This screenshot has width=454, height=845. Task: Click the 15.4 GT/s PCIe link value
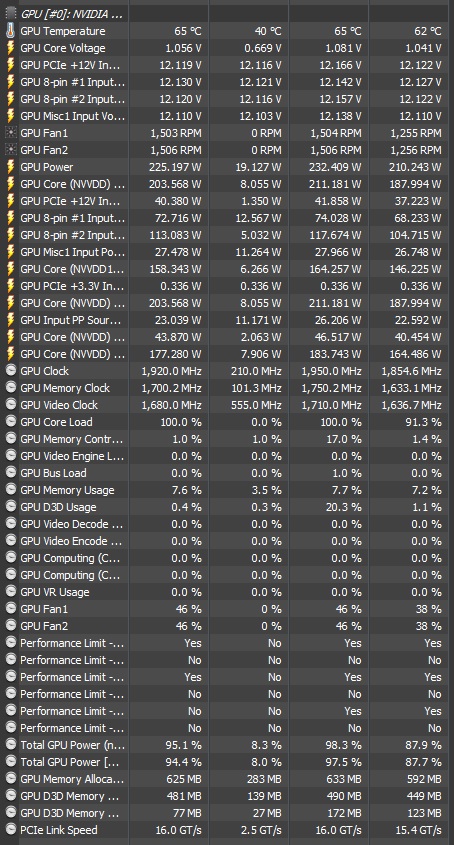point(419,830)
